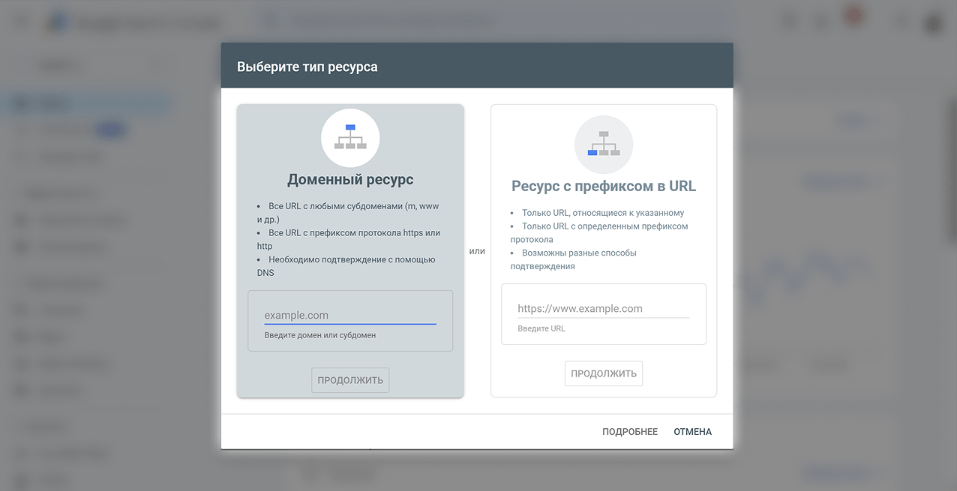This screenshot has width=957, height=491.
Task: Click bullet Необходимо подтверждение с помощью DNS
Action: [346, 266]
